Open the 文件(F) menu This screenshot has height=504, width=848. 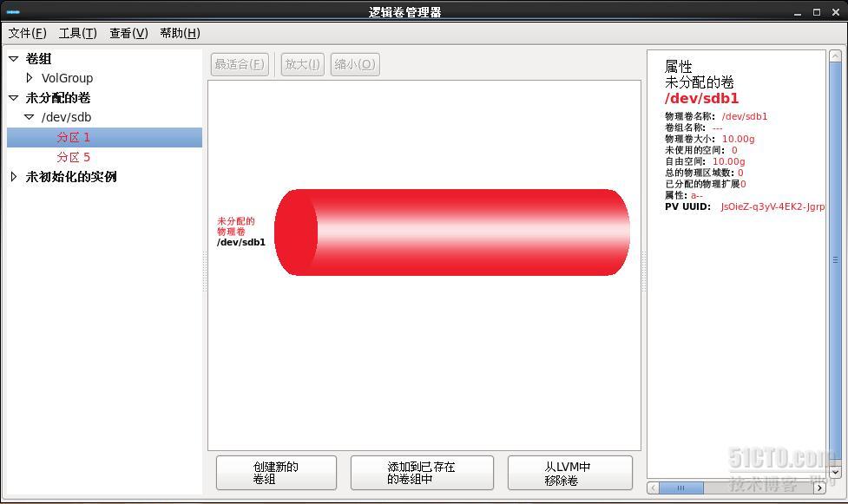click(27, 33)
